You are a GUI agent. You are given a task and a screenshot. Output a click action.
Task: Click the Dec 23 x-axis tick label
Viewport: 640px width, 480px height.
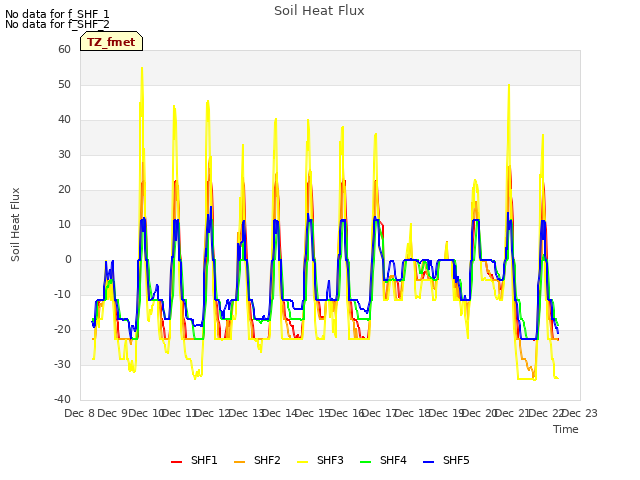(x=580, y=413)
